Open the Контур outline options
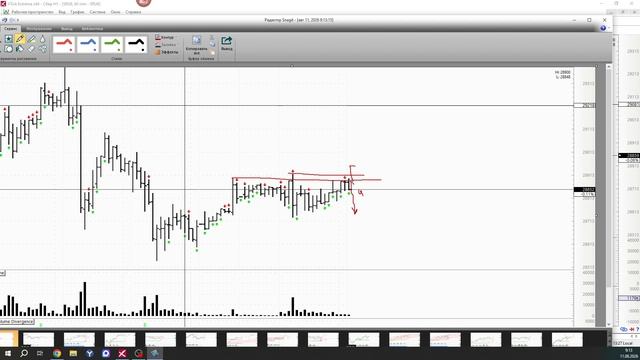Viewport: 640px width, 360px height. point(164,37)
